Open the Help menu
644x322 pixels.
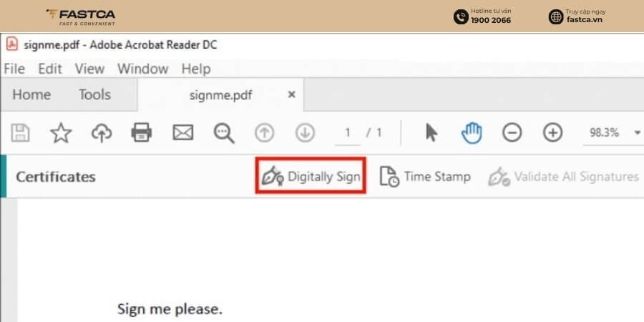[196, 69]
